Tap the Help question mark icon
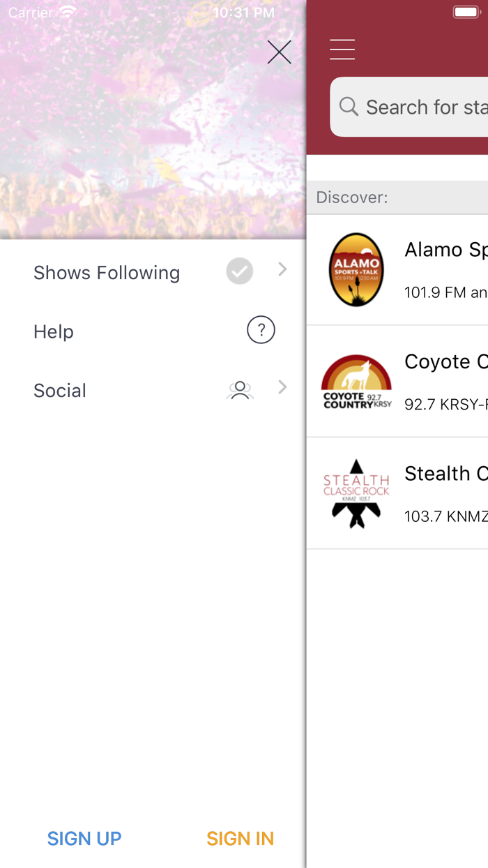Screen dimensions: 488x868 (x=261, y=330)
